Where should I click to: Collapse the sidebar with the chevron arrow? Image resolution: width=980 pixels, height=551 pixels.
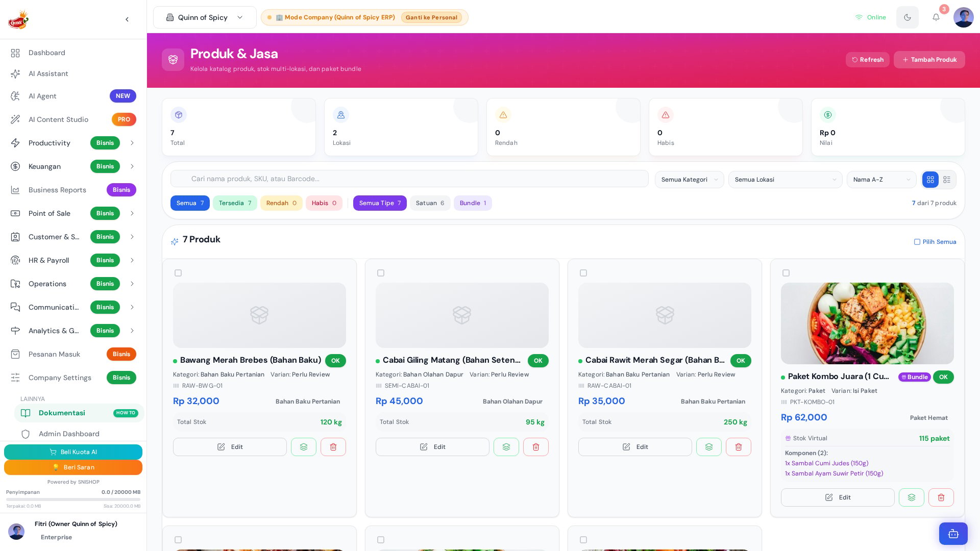tap(127, 19)
